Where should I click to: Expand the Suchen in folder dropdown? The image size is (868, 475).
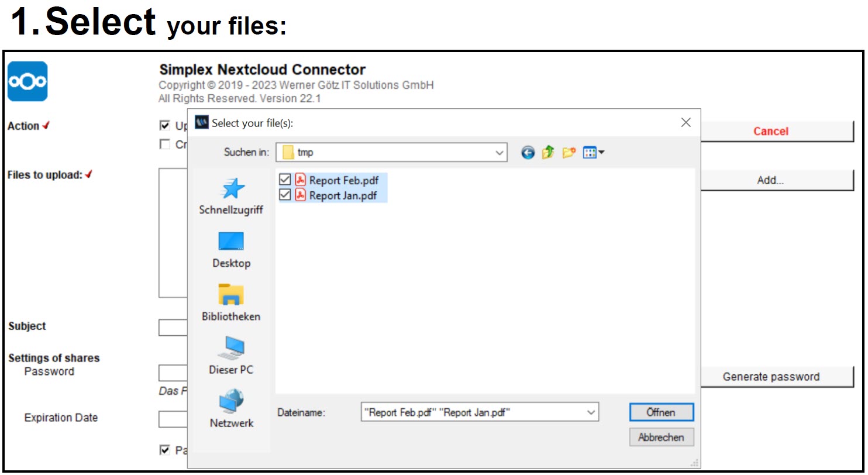click(500, 153)
